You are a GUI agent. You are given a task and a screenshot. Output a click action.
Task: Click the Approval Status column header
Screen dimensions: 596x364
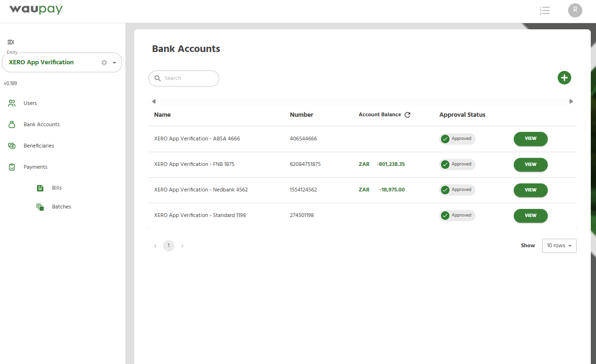(462, 115)
